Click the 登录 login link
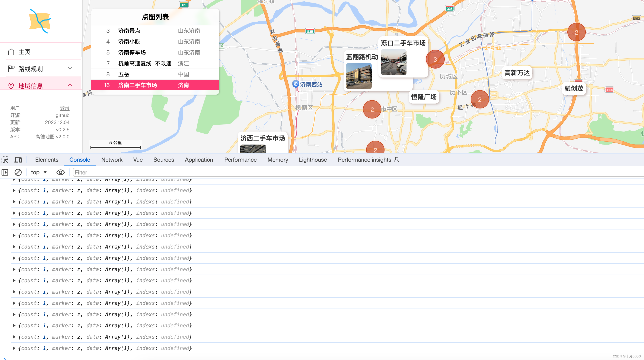 pos(64,108)
